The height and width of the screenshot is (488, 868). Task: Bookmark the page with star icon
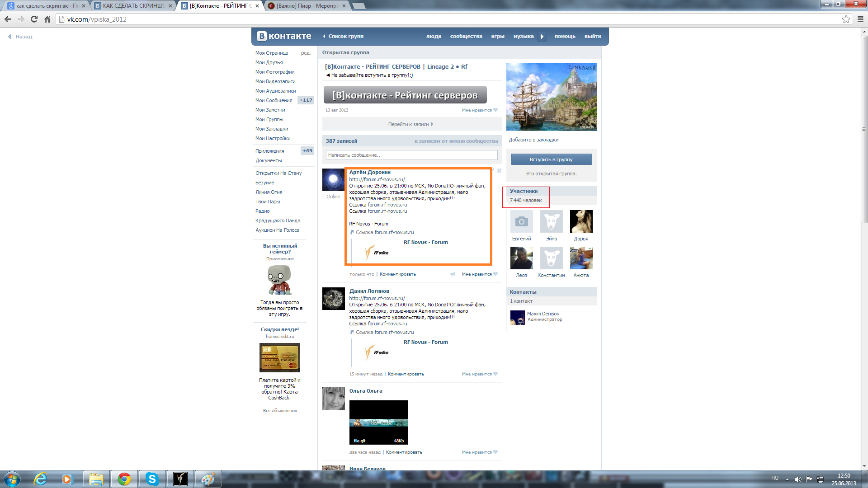coord(846,19)
